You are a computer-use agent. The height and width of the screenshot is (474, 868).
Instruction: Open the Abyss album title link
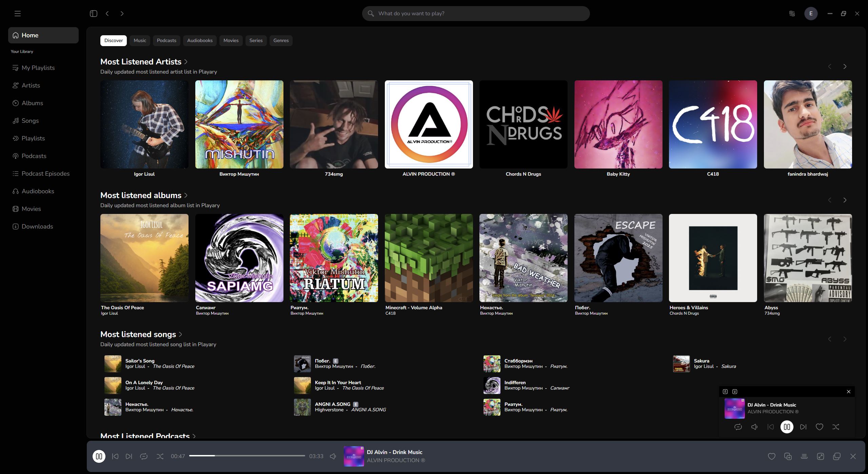(771, 308)
